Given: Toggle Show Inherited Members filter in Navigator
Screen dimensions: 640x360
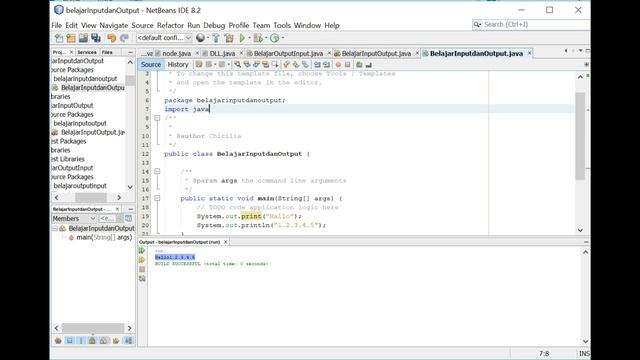Looking at the screenshot, I should [58, 340].
